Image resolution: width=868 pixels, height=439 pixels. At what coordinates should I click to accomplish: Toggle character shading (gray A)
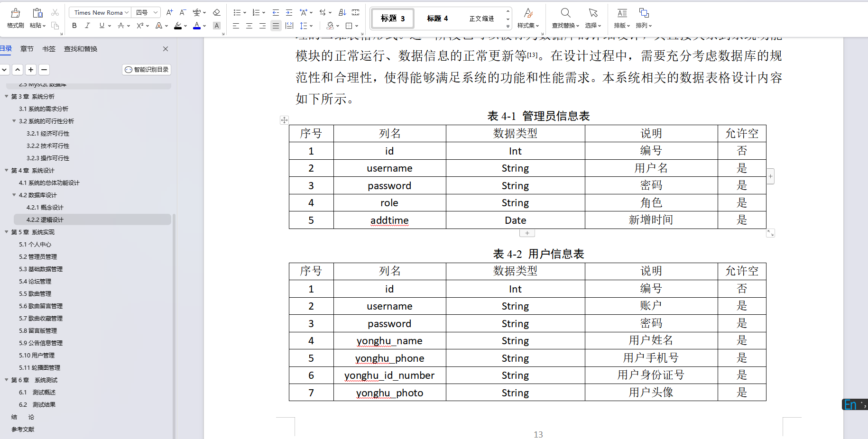pos(217,26)
